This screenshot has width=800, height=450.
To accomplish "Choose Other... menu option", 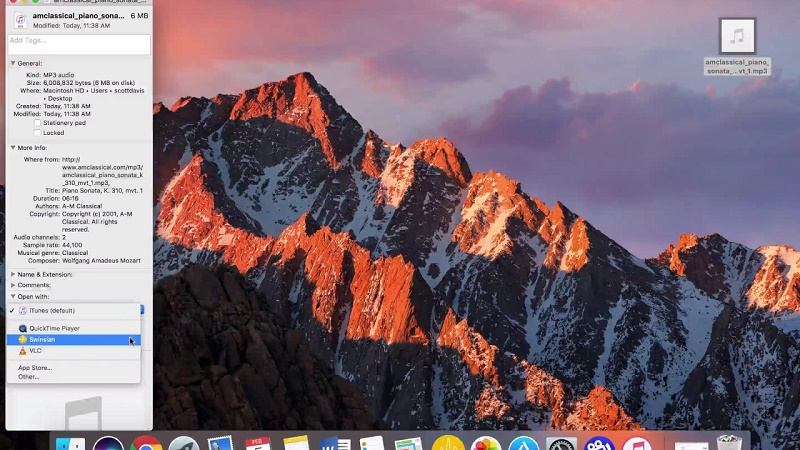I will [x=29, y=377].
